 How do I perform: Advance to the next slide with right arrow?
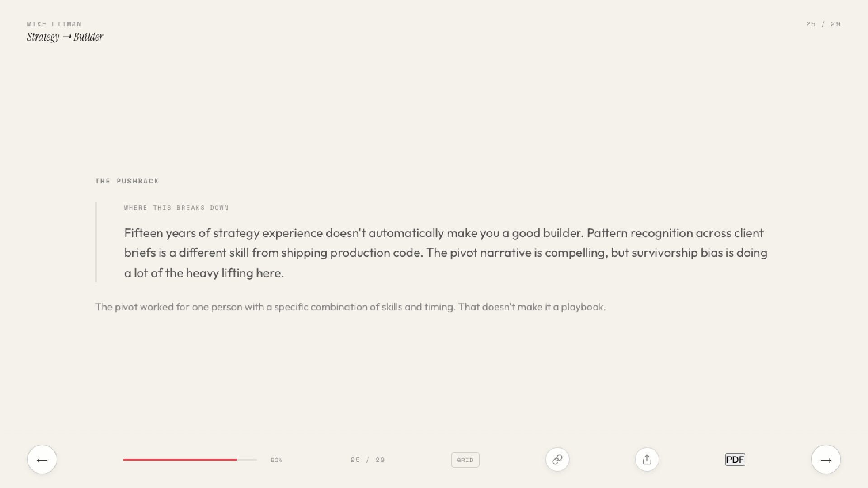(826, 460)
